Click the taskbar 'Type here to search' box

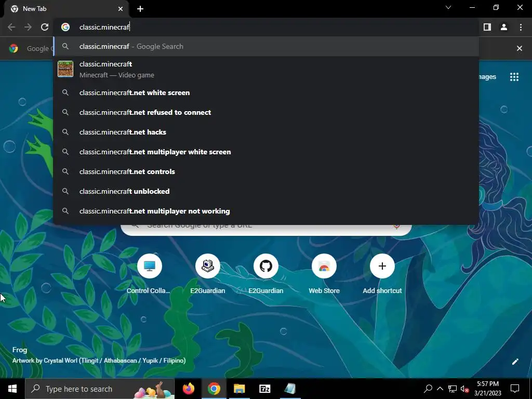pos(100,389)
